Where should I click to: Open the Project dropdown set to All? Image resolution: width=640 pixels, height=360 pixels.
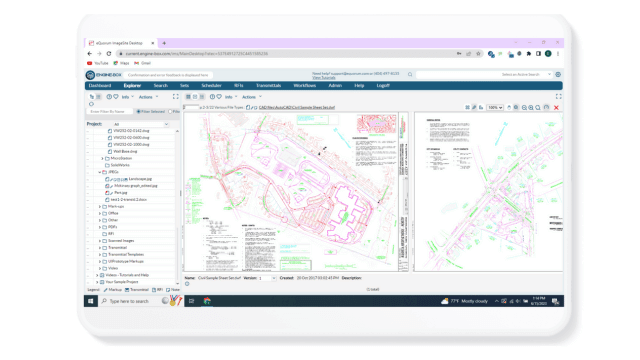[x=141, y=124]
